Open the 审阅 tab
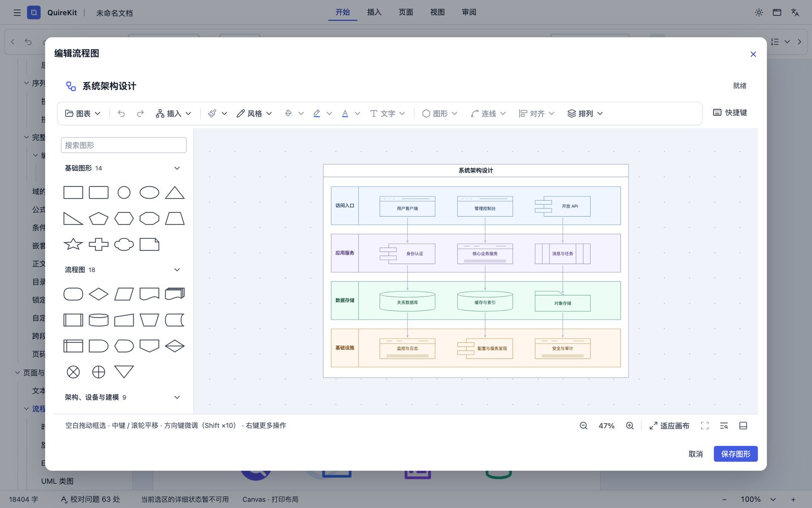 click(469, 12)
